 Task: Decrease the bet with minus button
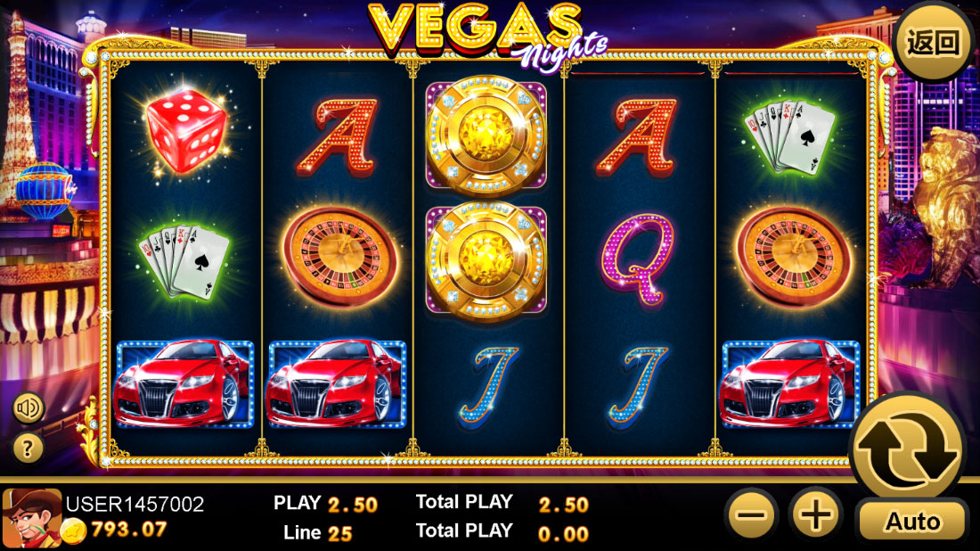point(753,514)
